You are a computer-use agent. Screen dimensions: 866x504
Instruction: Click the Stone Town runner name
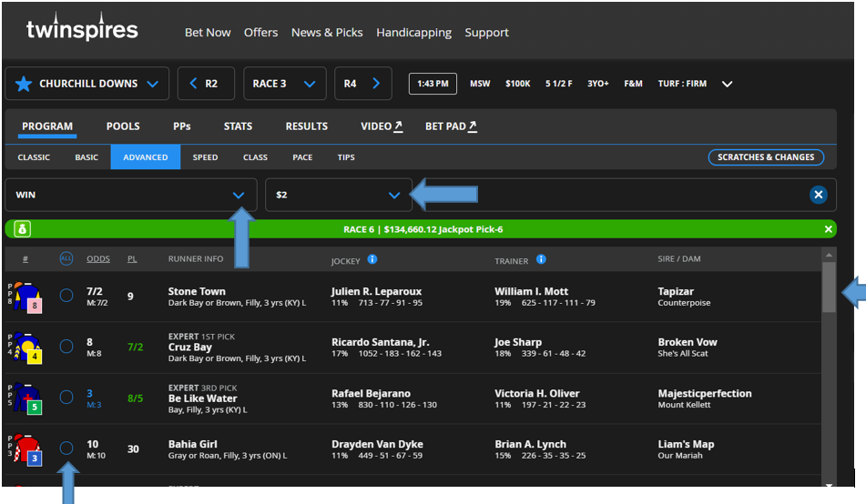[x=197, y=291]
